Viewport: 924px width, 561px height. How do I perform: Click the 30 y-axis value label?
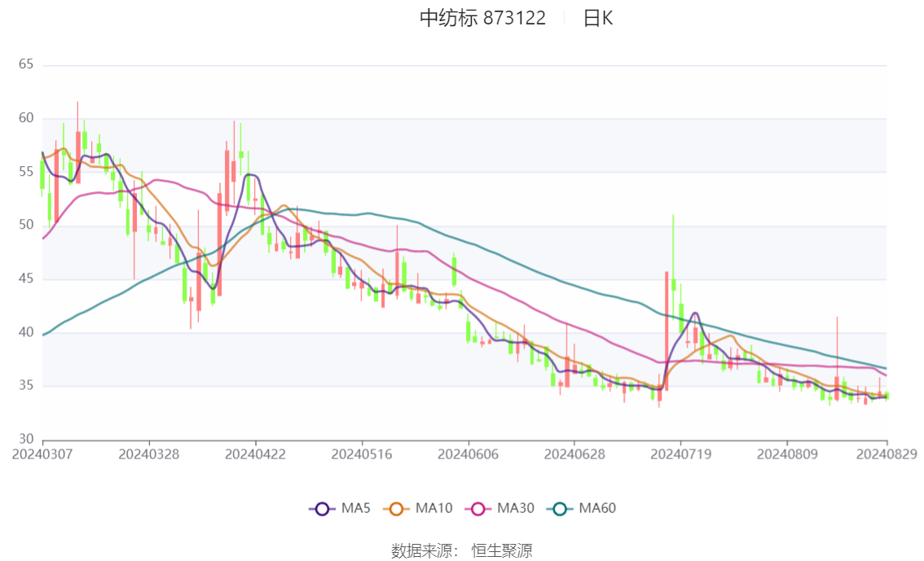click(26, 439)
